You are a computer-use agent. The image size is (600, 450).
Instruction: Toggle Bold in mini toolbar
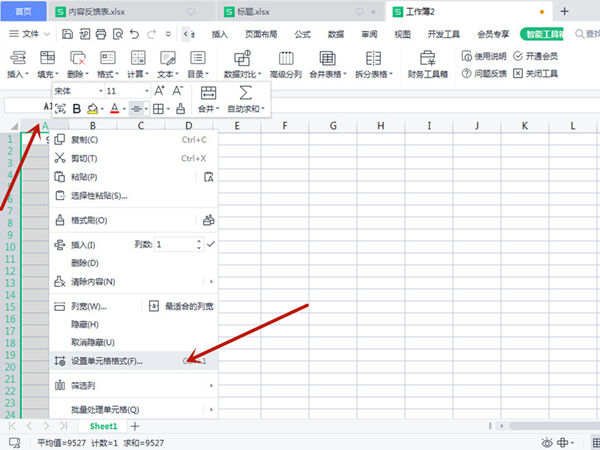click(77, 109)
